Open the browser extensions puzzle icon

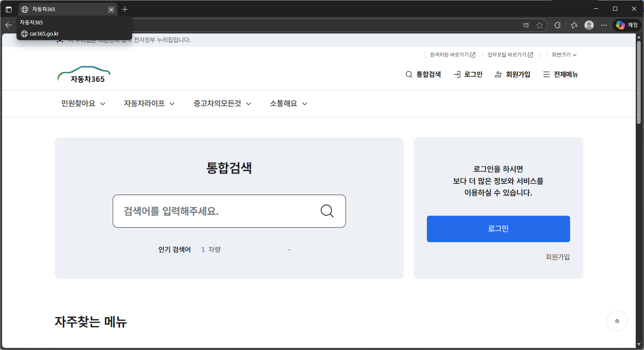click(557, 25)
